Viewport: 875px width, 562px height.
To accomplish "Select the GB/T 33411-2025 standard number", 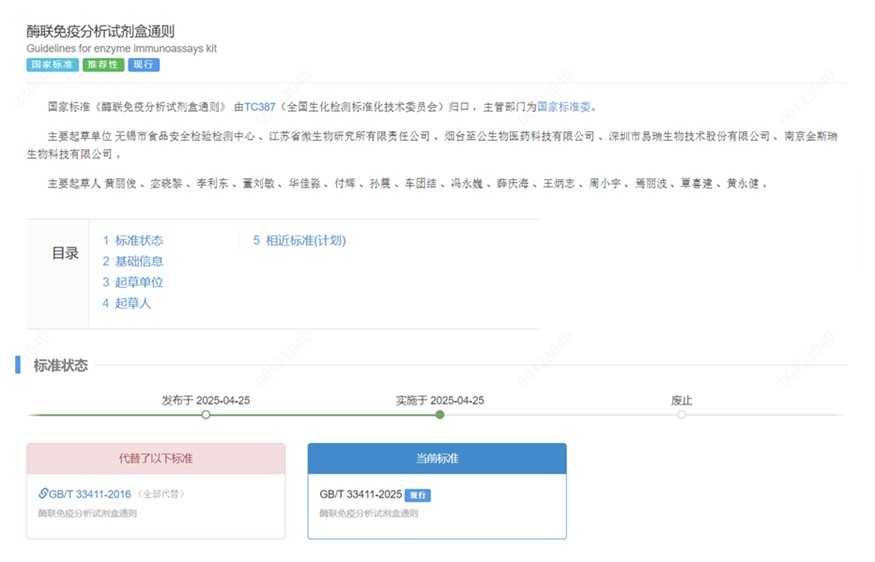I will click(x=360, y=495).
